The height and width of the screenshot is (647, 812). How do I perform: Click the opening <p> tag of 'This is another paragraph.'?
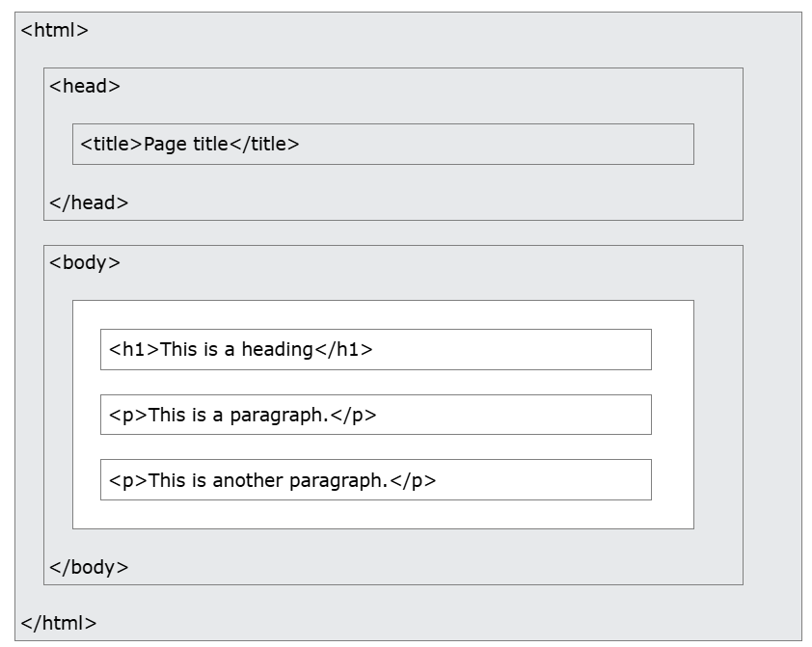(x=127, y=480)
